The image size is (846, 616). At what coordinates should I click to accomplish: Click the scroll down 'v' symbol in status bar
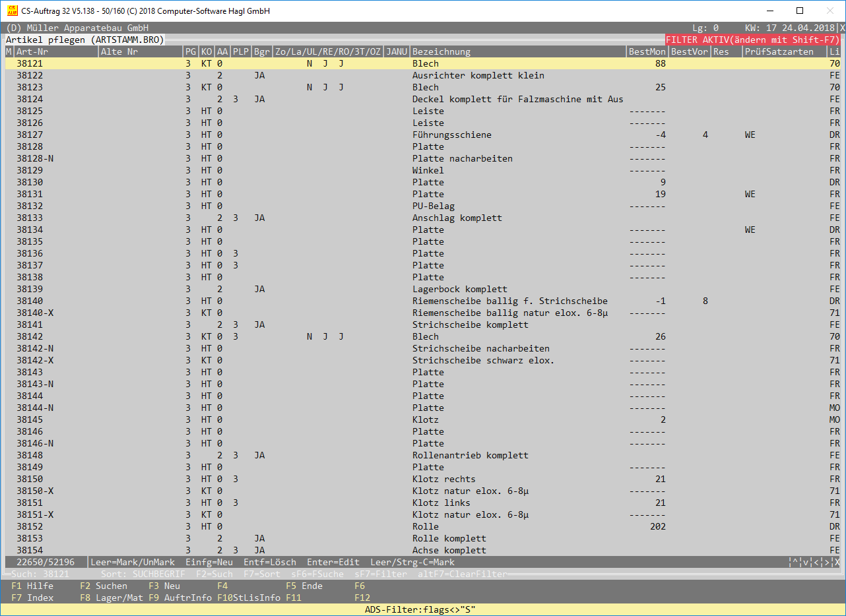tap(806, 563)
